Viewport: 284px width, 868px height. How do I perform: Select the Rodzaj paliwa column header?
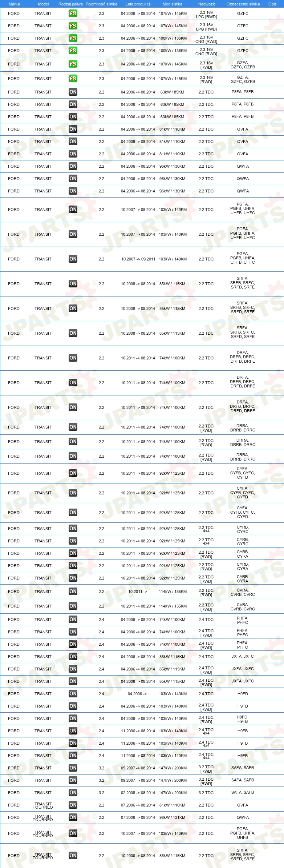(x=70, y=4)
